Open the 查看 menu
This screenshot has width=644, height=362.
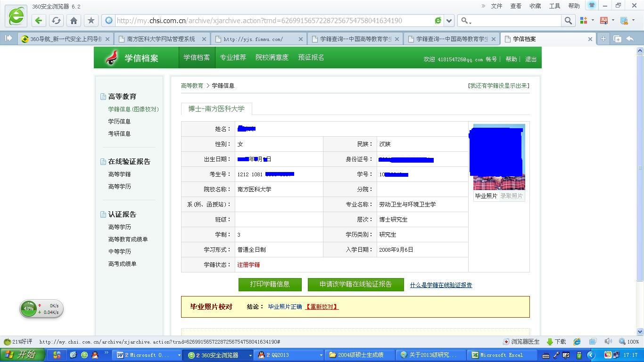pyautogui.click(x=516, y=6)
